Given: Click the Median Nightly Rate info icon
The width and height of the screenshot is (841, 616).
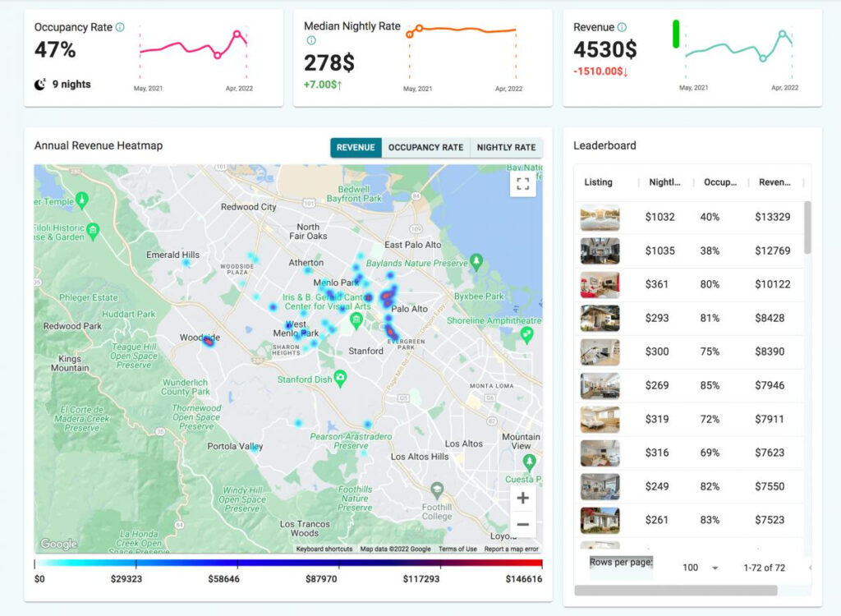Looking at the screenshot, I should tap(311, 40).
